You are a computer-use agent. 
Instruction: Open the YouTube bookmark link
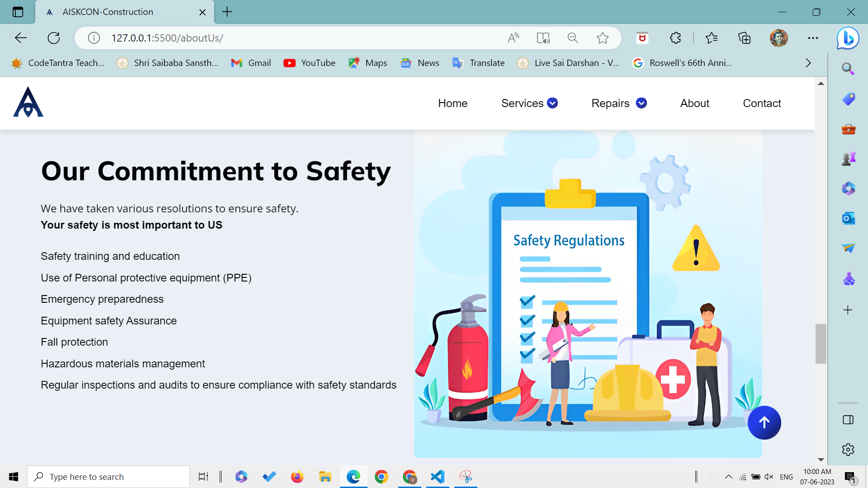point(309,63)
